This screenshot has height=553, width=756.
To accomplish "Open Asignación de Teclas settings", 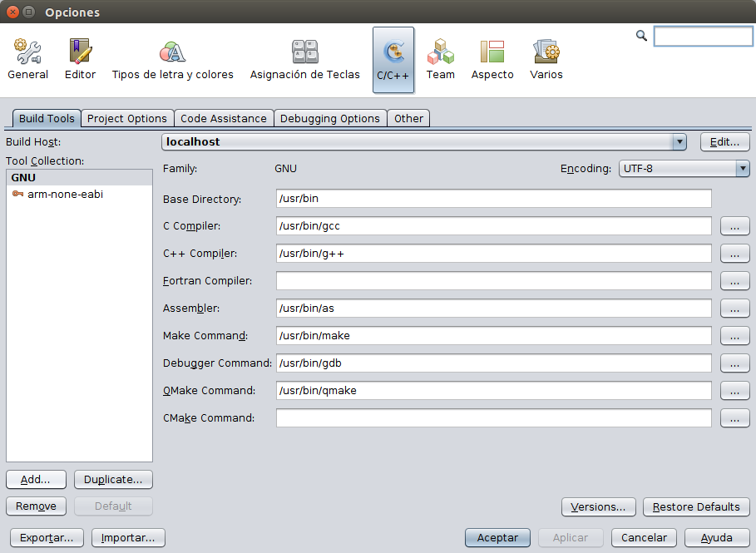I will pyautogui.click(x=304, y=58).
